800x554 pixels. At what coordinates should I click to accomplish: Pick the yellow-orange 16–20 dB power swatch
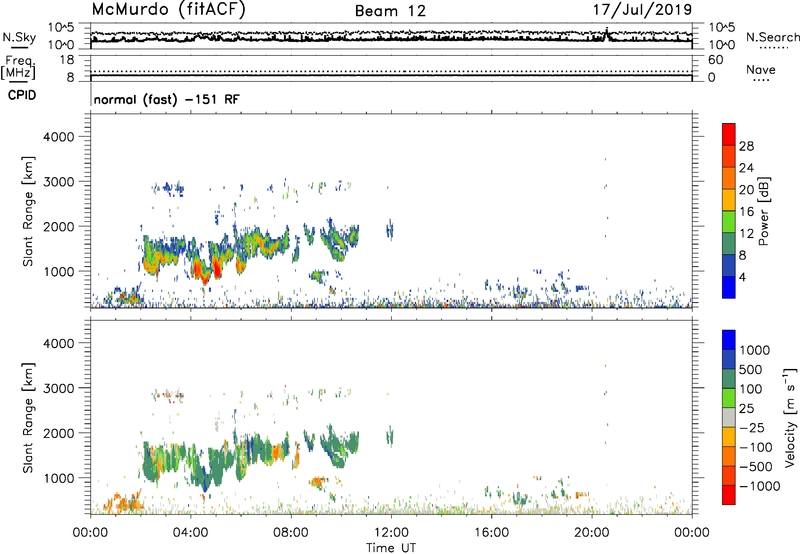pyautogui.click(x=729, y=200)
